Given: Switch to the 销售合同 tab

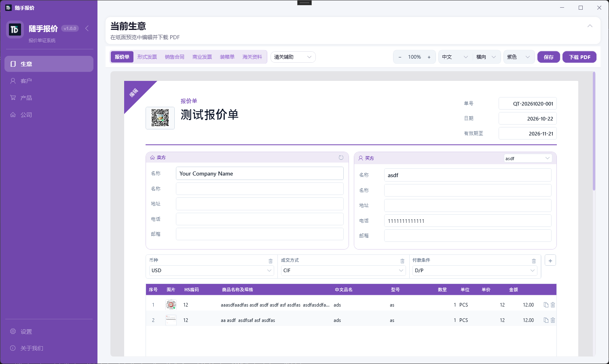Looking at the screenshot, I should [175, 57].
